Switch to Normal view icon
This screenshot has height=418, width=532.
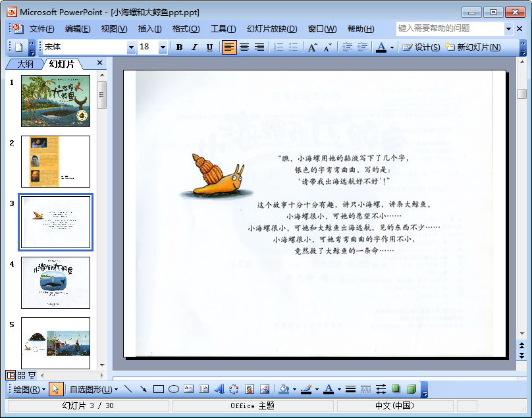point(11,375)
